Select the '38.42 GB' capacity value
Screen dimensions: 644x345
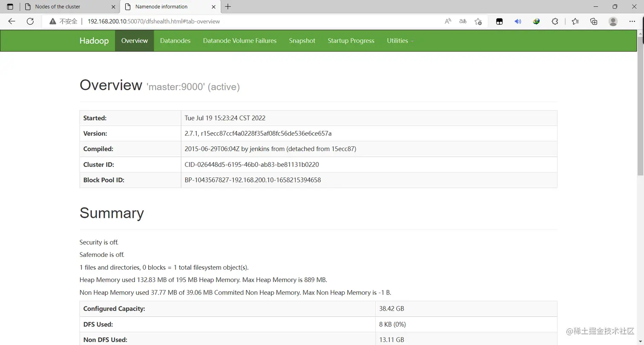[x=391, y=309]
